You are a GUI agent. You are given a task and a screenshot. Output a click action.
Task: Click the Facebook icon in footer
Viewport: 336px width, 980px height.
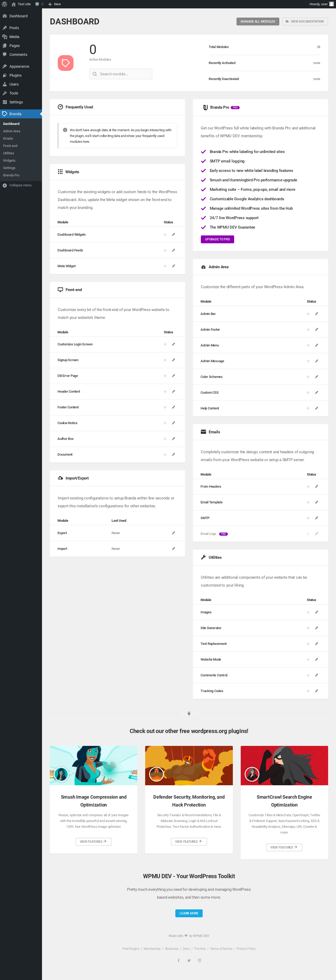(178, 961)
